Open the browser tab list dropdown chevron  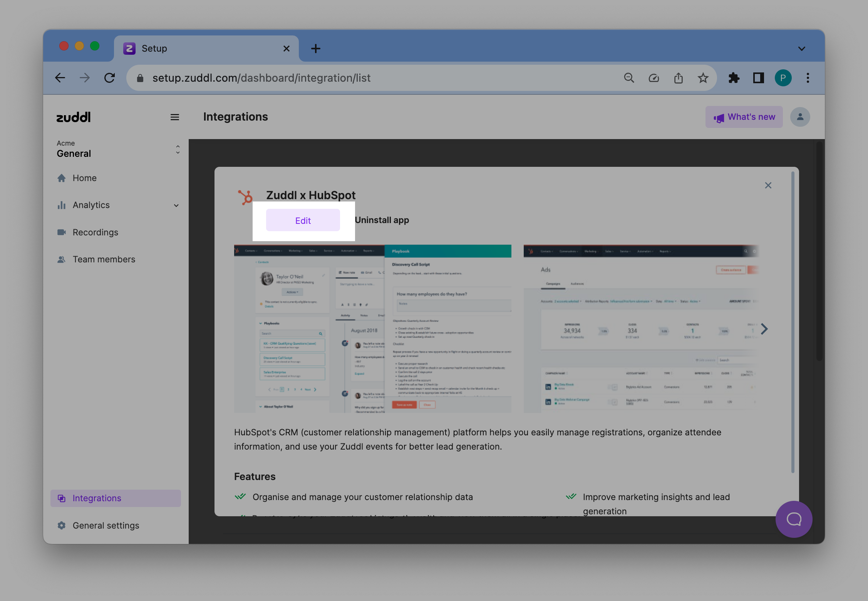pos(801,49)
